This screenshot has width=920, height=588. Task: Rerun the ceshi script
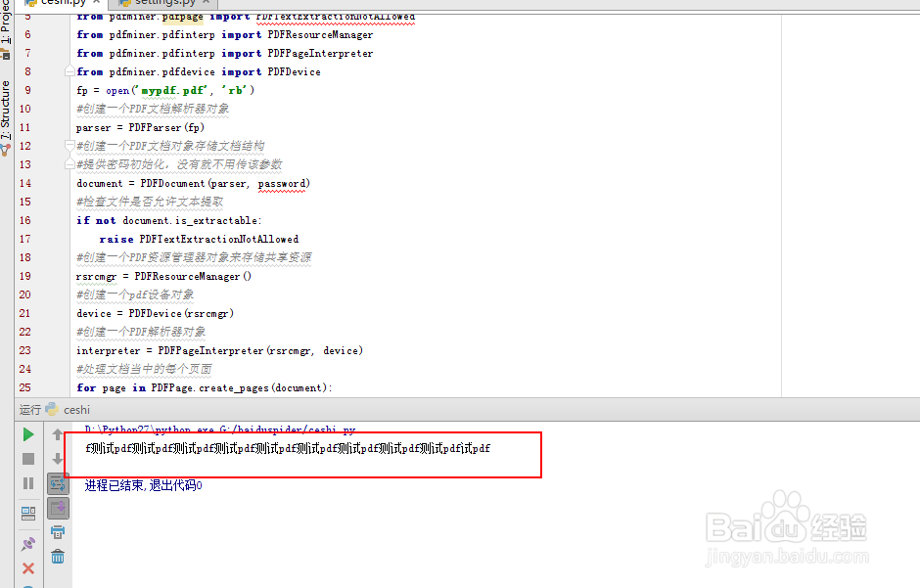(28, 434)
